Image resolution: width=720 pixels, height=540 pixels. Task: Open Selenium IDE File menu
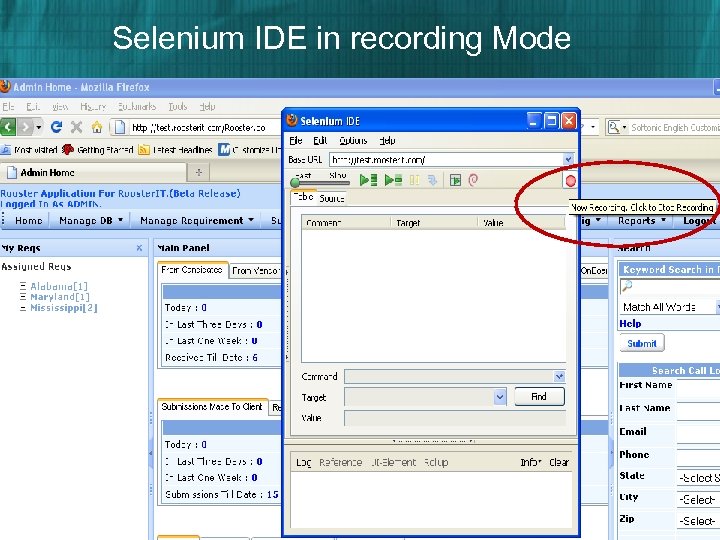tap(296, 141)
